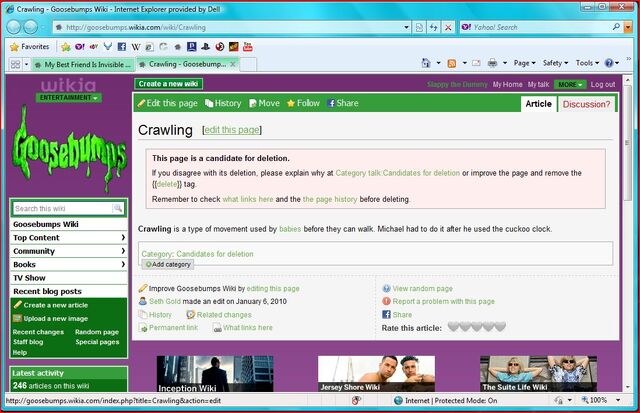The image size is (640, 413).
Task: Open a new blank tab
Action: tap(249, 64)
